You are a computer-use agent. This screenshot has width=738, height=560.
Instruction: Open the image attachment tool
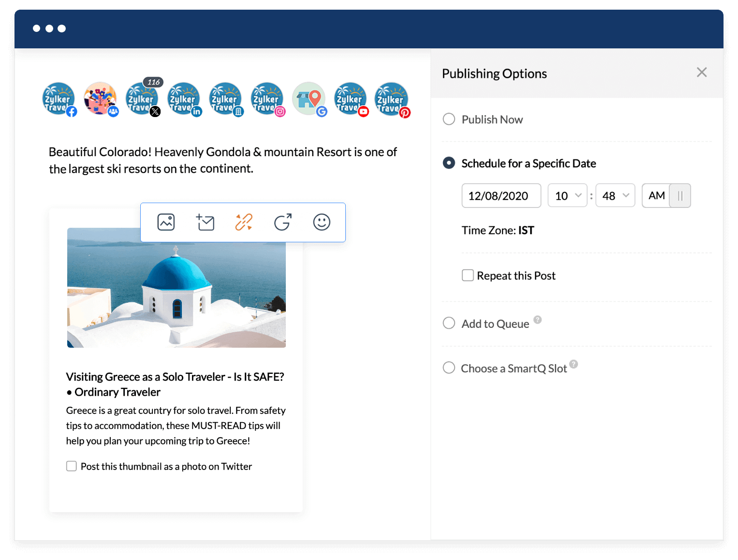click(x=166, y=222)
